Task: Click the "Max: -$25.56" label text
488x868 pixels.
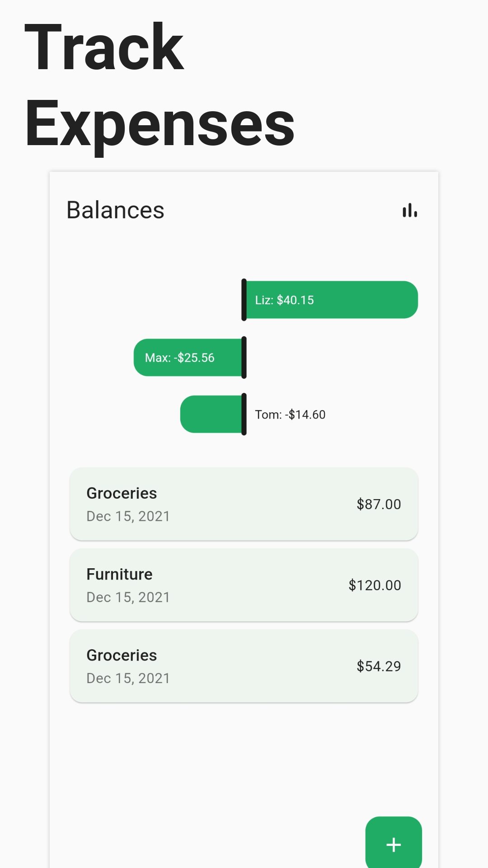Action: point(179,358)
